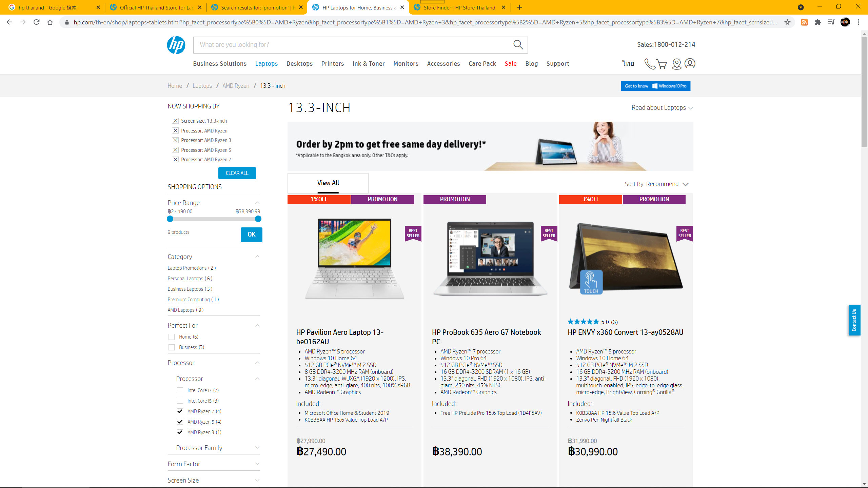Collapse the Perfect For section
The width and height of the screenshot is (868, 488).
tap(257, 326)
